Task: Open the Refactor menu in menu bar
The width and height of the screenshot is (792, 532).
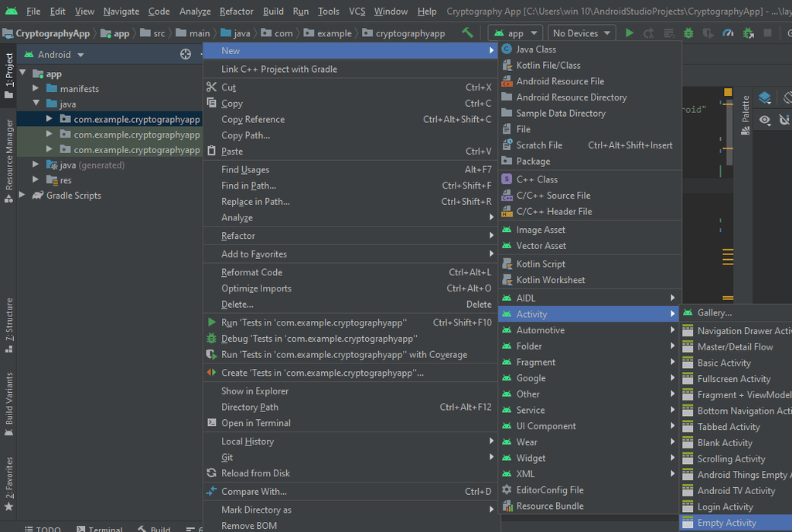Action: click(236, 12)
